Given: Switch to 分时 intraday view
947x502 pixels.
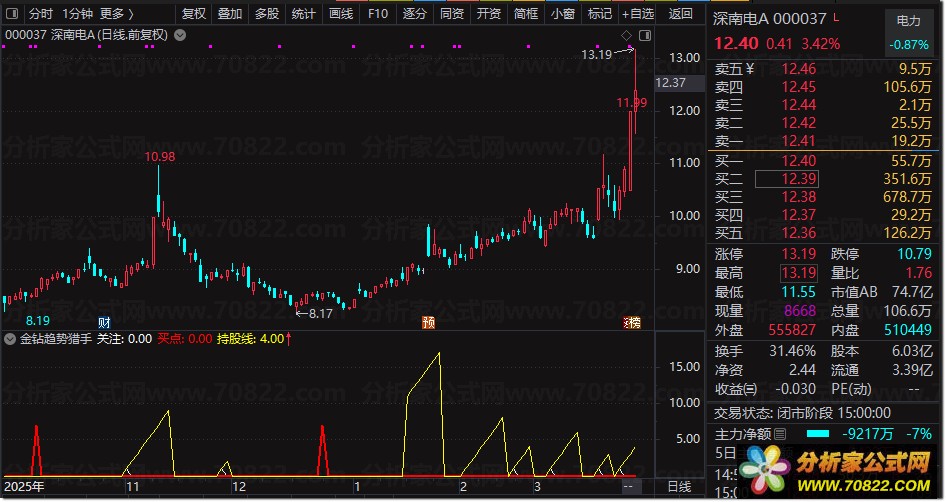Looking at the screenshot, I should tap(41, 13).
